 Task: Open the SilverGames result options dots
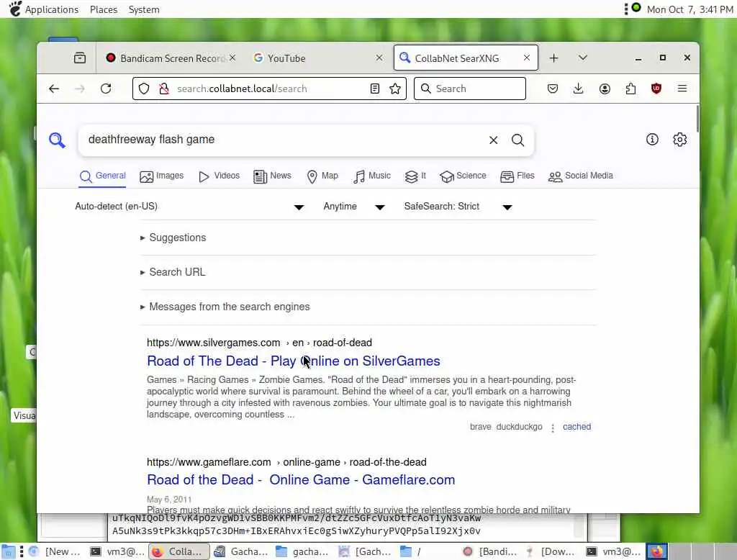[x=553, y=428]
